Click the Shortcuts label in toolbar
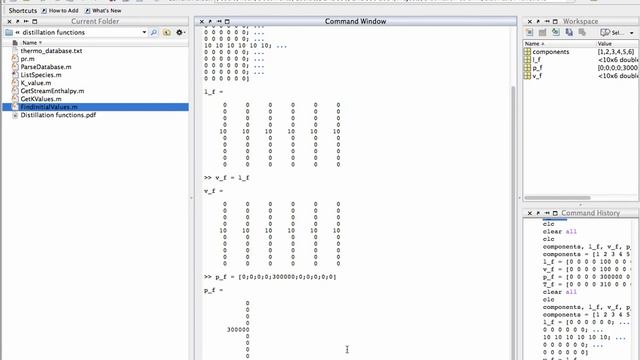Image resolution: width=640 pixels, height=360 pixels. (x=23, y=11)
